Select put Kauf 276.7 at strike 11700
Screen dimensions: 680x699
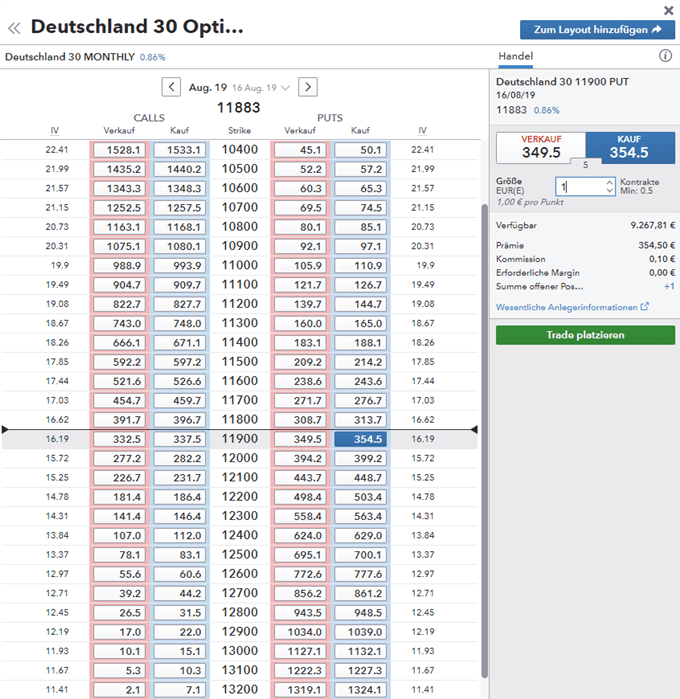point(361,400)
